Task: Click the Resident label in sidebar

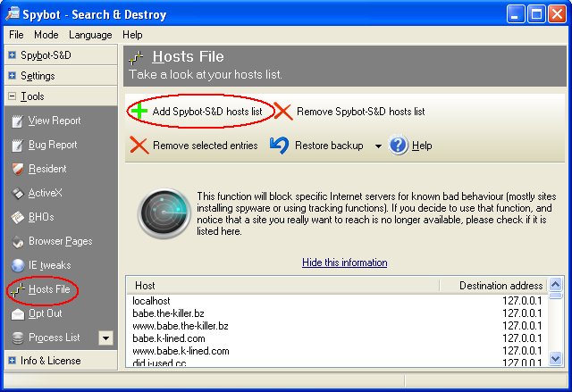Action: [x=47, y=169]
